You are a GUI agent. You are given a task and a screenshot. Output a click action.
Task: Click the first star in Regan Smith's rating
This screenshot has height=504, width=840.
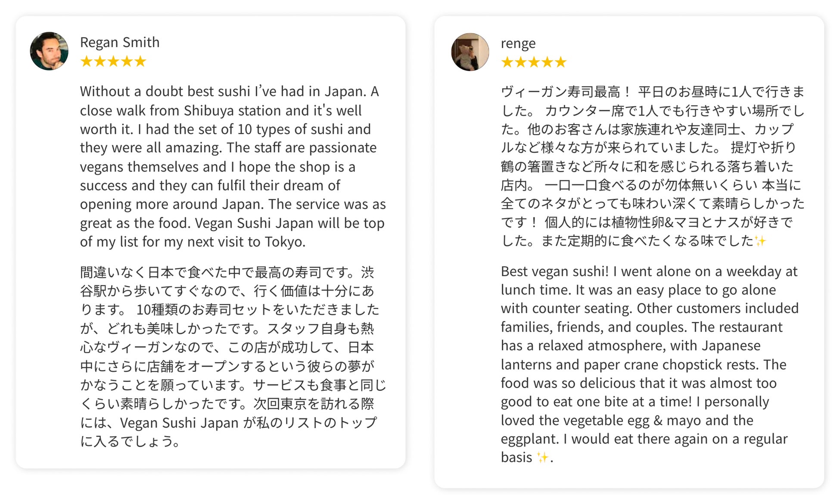coord(87,62)
